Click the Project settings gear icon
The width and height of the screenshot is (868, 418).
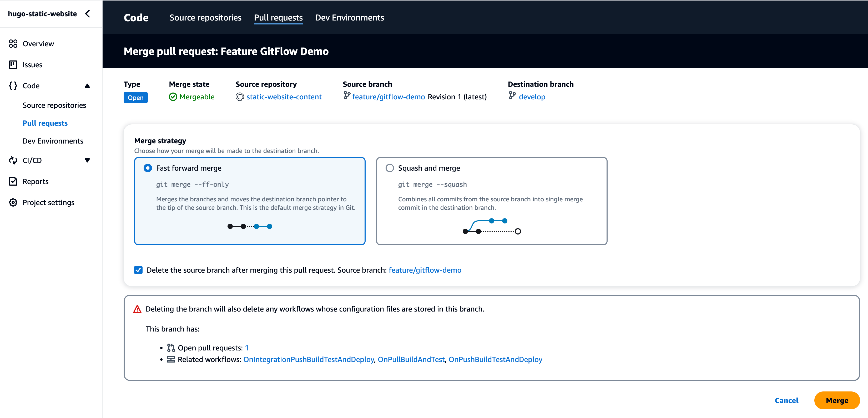[13, 202]
